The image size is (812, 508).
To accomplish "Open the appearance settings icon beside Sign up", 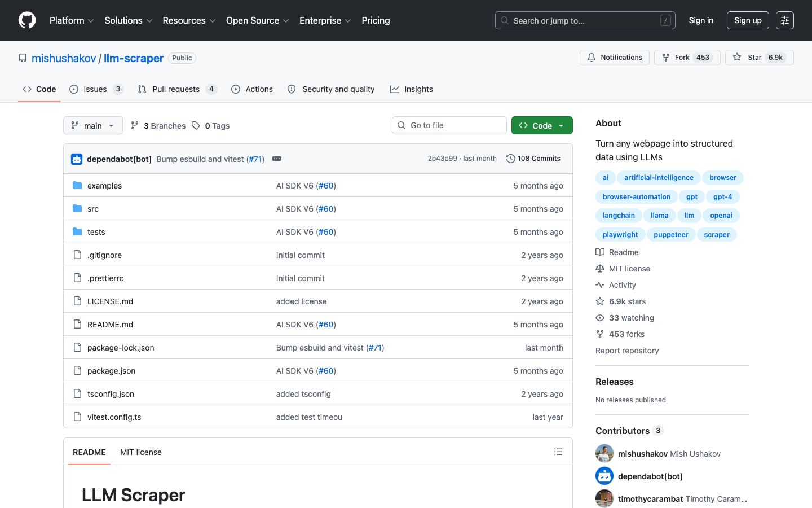I will point(784,20).
